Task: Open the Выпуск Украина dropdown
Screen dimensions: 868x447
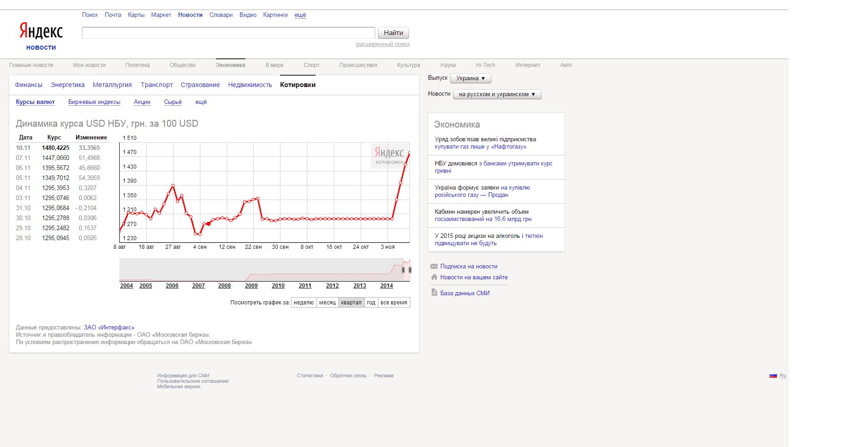Action: (471, 78)
